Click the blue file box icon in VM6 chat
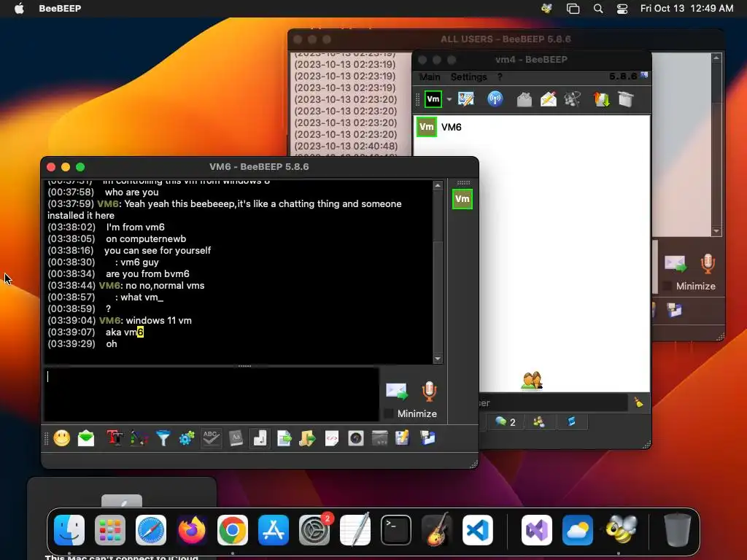Viewport: 747px width, 560px height. [x=427, y=438]
